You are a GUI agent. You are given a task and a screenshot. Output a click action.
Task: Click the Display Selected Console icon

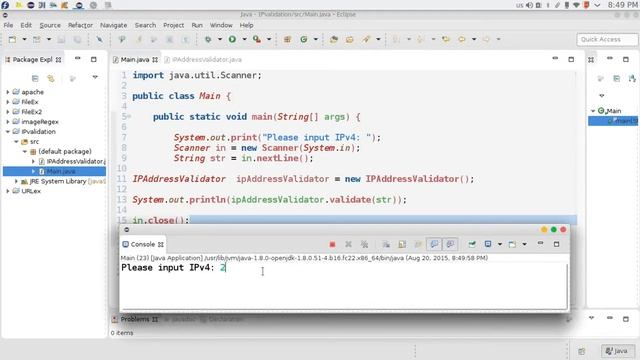[488, 244]
